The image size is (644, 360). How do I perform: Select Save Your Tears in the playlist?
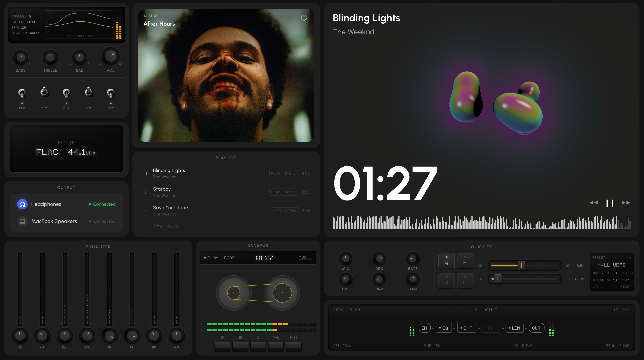[171, 208]
